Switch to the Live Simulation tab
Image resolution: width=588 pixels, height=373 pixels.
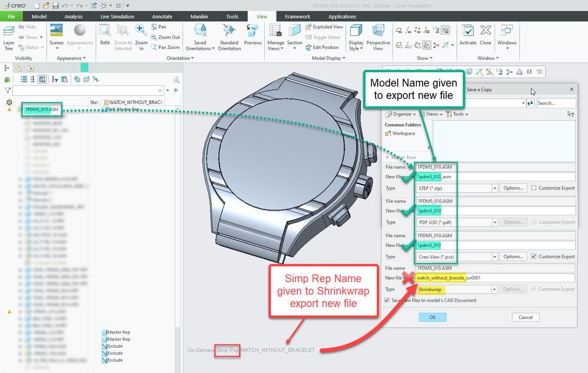click(117, 16)
